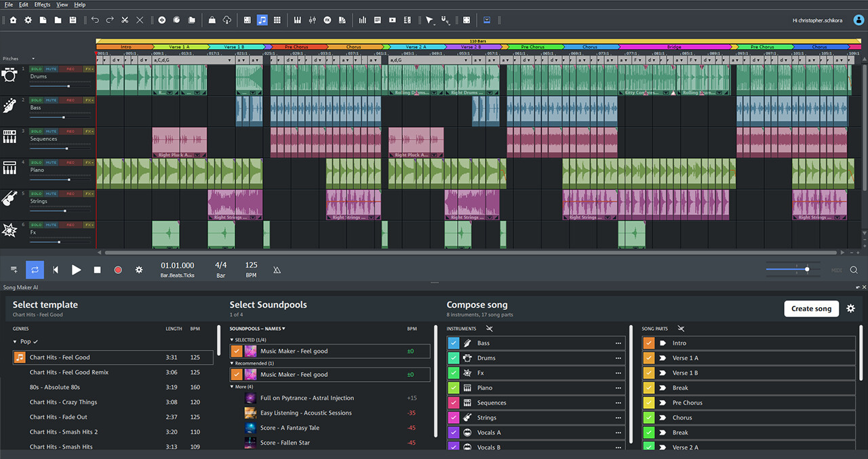Open the video monitor icon in the toolbar

coord(392,20)
